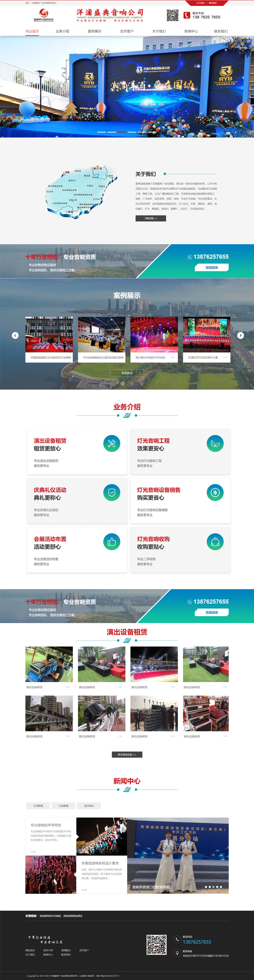
Task: Click the shield icon for 庆典礼仪活动
Action: (111, 492)
